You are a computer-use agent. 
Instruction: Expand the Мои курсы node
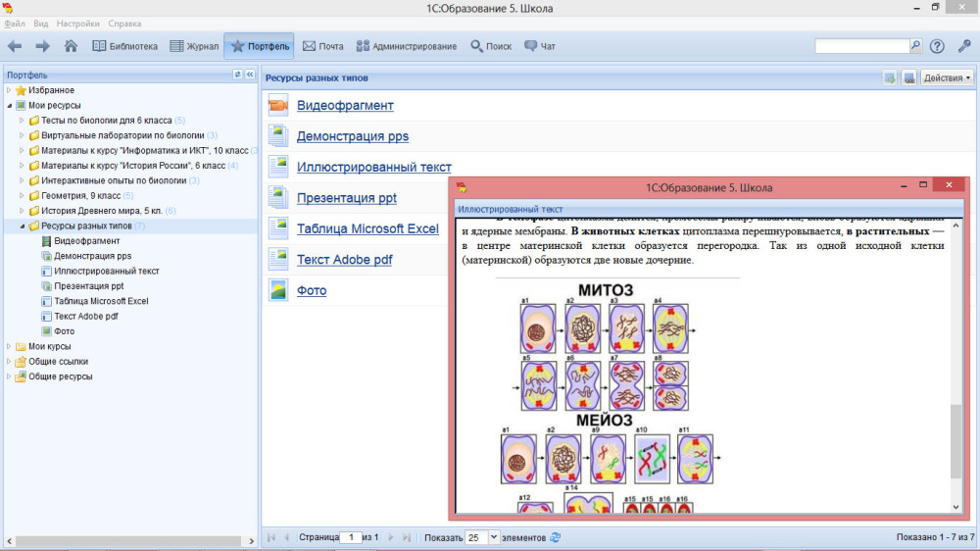tap(10, 346)
